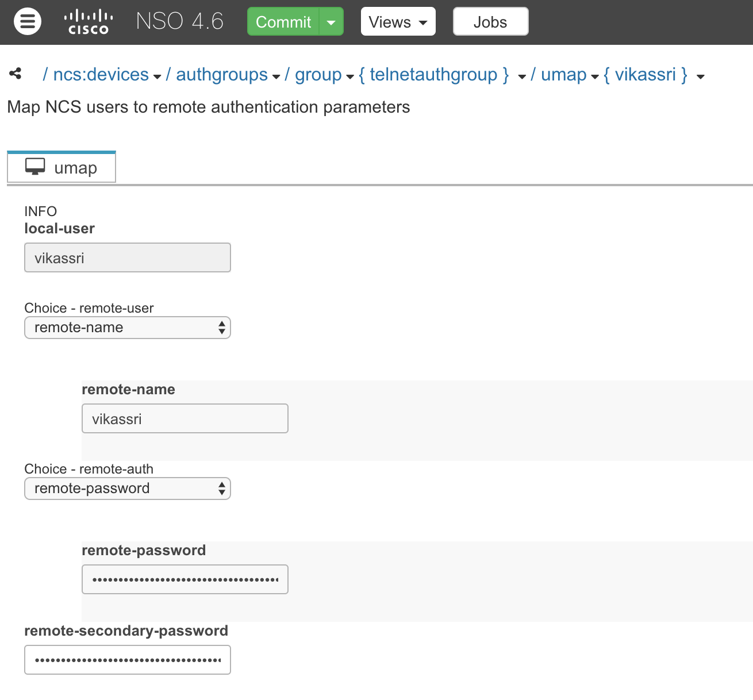Click the monitor icon in umap tab
This screenshot has width=753, height=700.
coord(35,167)
